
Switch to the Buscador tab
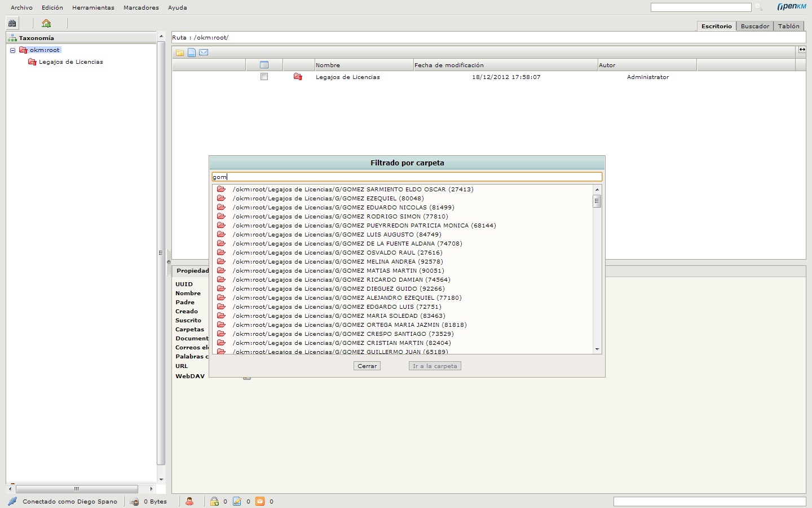point(754,26)
